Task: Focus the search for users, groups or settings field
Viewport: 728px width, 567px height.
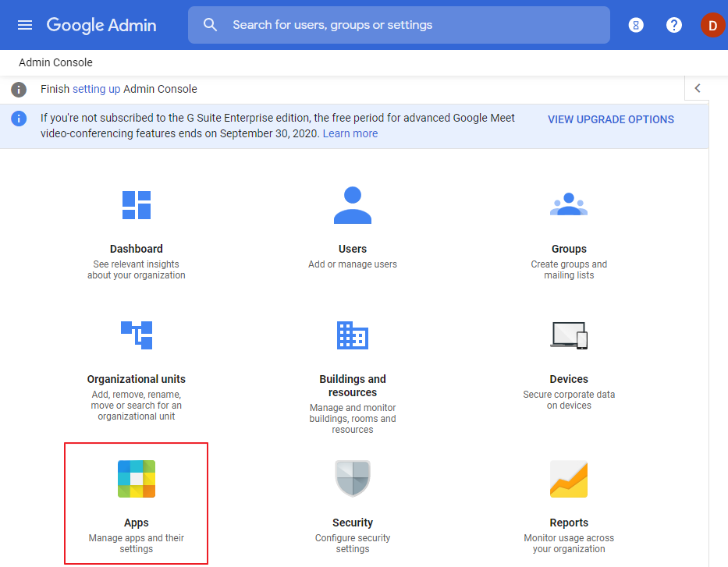Action: coord(399,25)
